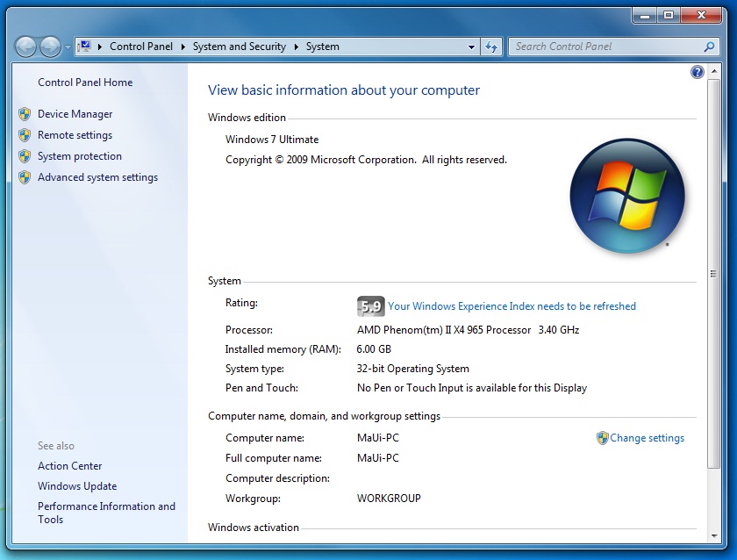Click the 5.9 rating badge

(371, 306)
